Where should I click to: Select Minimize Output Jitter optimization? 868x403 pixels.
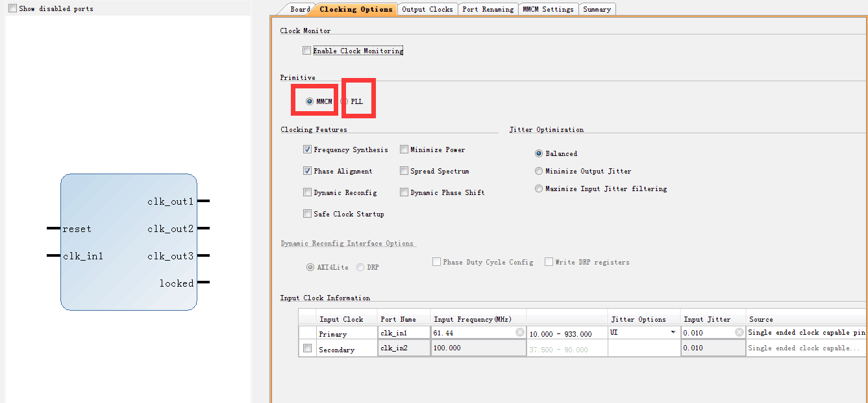539,170
